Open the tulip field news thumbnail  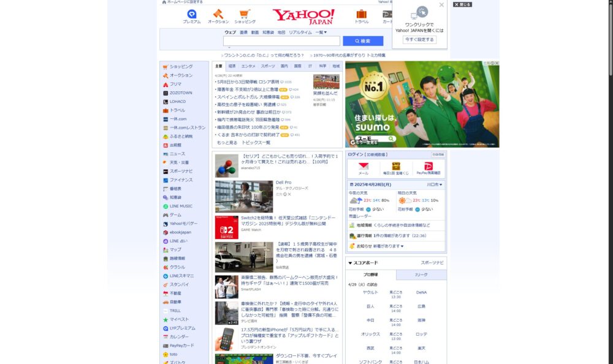coord(326,82)
